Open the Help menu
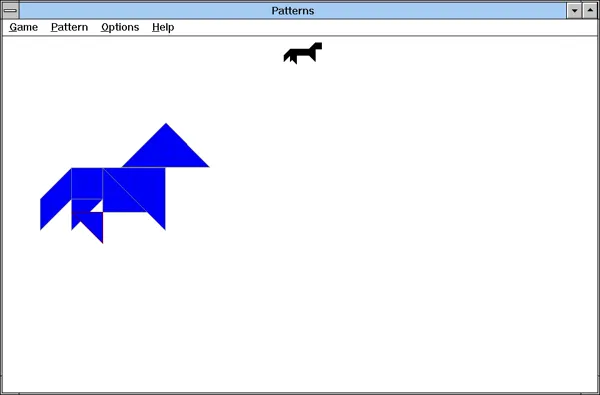The image size is (600, 395). (163, 27)
